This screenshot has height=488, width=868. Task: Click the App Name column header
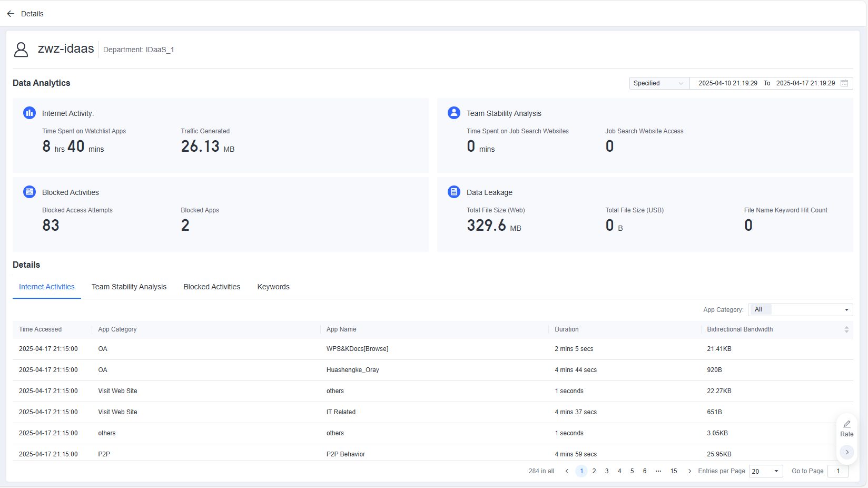coord(341,329)
